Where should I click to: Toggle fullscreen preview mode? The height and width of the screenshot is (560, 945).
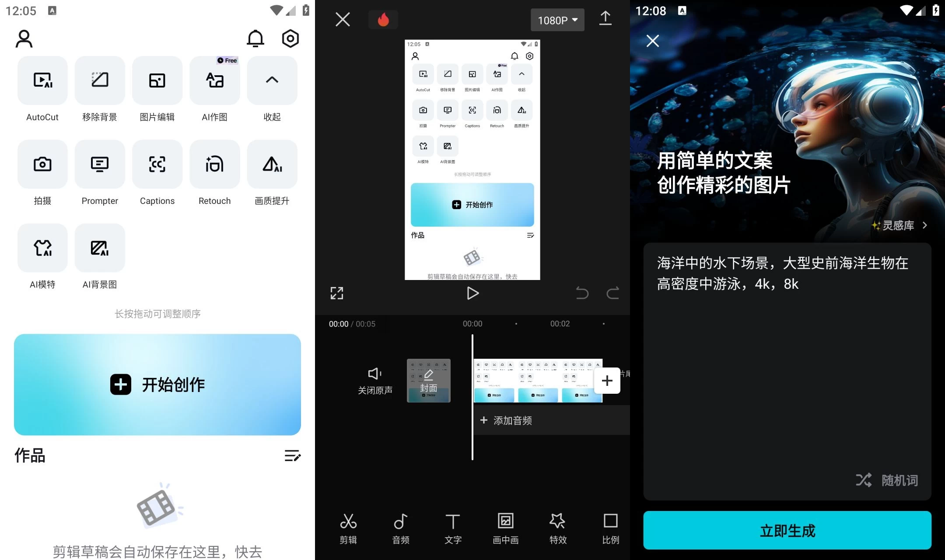336,293
